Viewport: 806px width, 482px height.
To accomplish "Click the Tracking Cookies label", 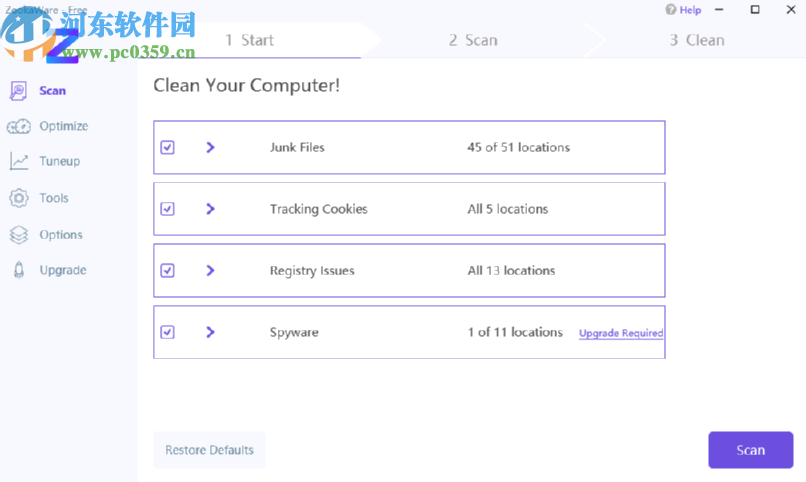I will click(319, 209).
